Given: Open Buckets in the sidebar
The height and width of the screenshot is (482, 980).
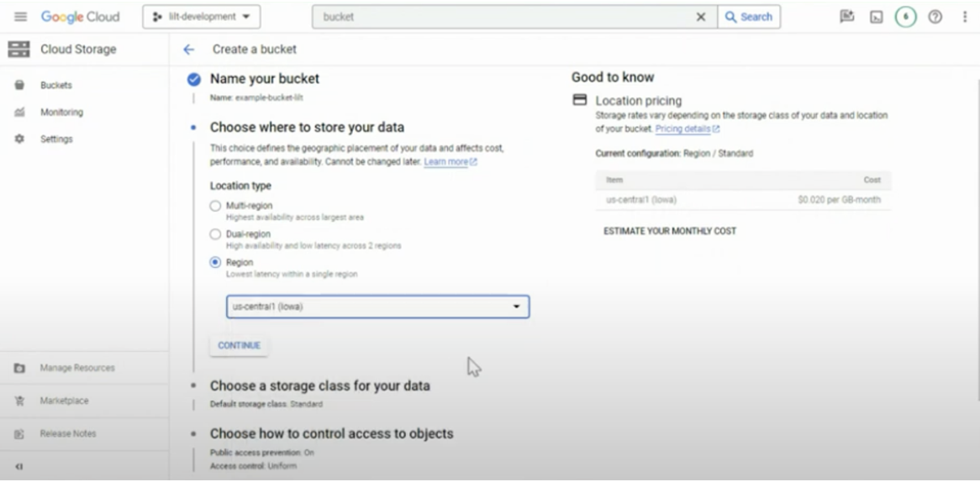Looking at the screenshot, I should (56, 85).
